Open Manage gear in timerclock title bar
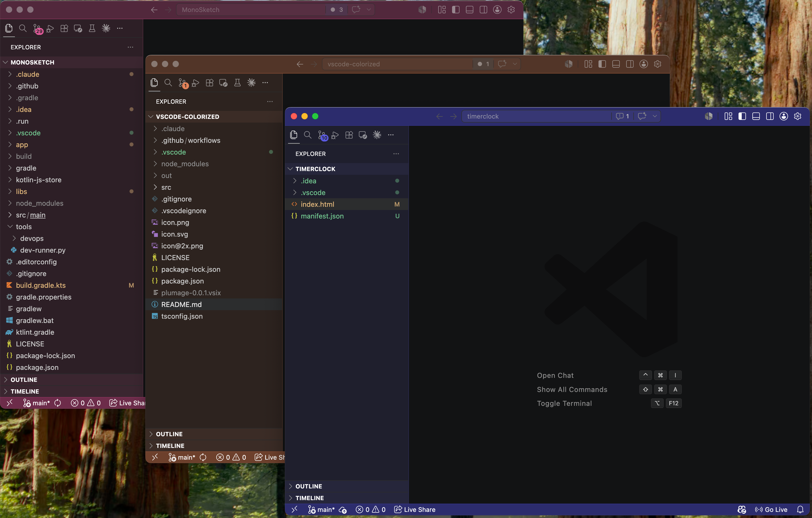Screen dimensions: 812x518 (798, 116)
